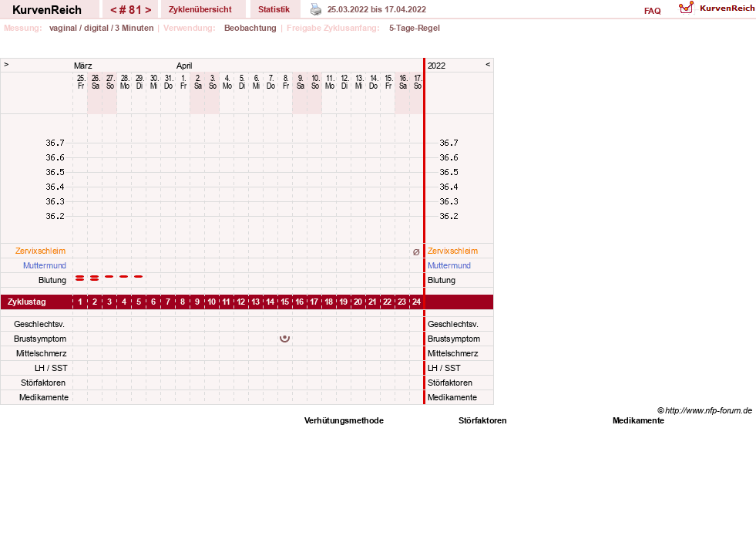Open the Statistik tab

tap(274, 10)
